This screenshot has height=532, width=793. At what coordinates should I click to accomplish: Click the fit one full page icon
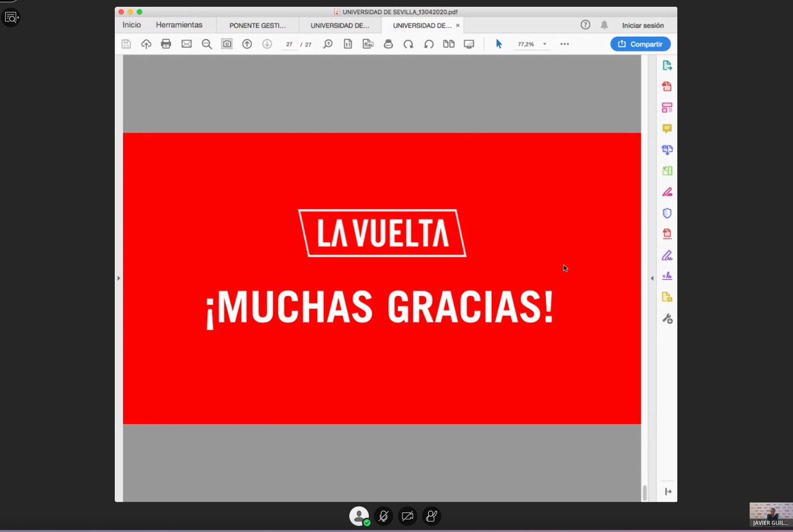click(x=348, y=44)
